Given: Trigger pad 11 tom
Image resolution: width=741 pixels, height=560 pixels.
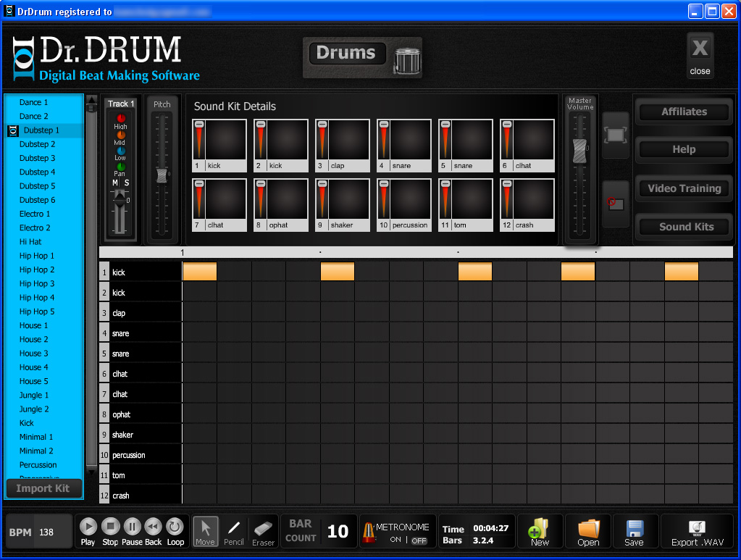Looking at the screenshot, I should click(472, 199).
